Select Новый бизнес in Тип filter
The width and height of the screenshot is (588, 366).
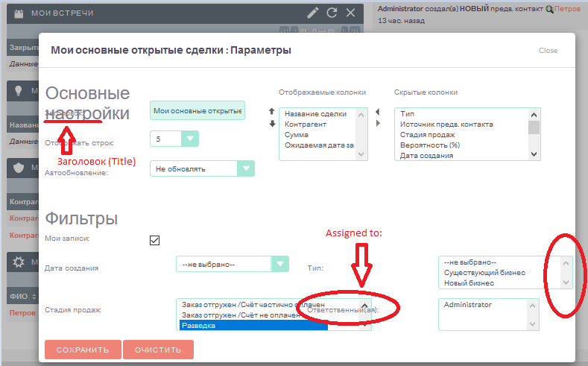pyautogui.click(x=469, y=283)
